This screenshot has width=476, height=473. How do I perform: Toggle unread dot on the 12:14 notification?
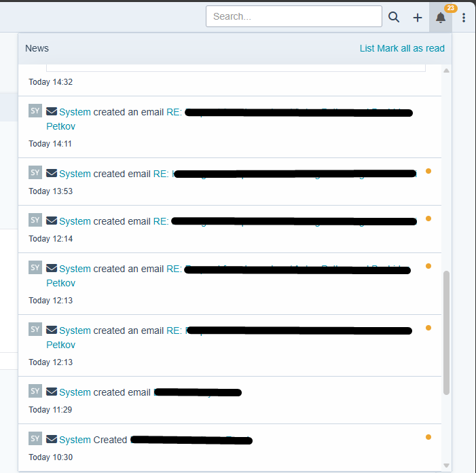[x=428, y=219]
